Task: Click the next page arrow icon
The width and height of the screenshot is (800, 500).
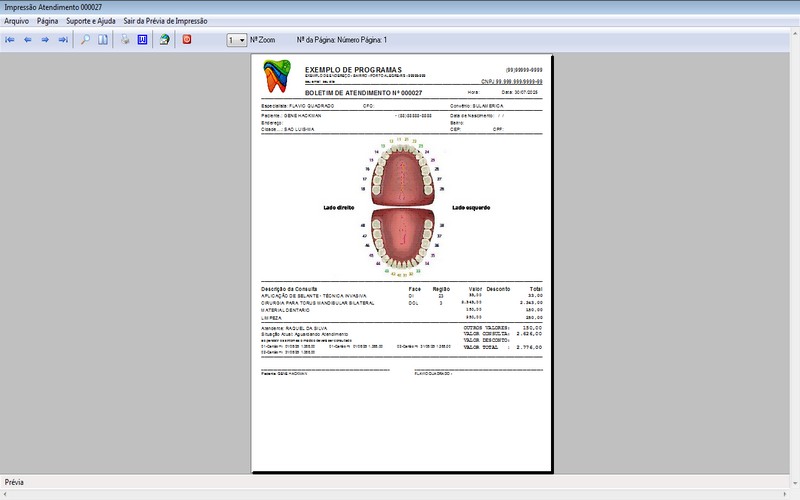Action: click(x=45, y=40)
